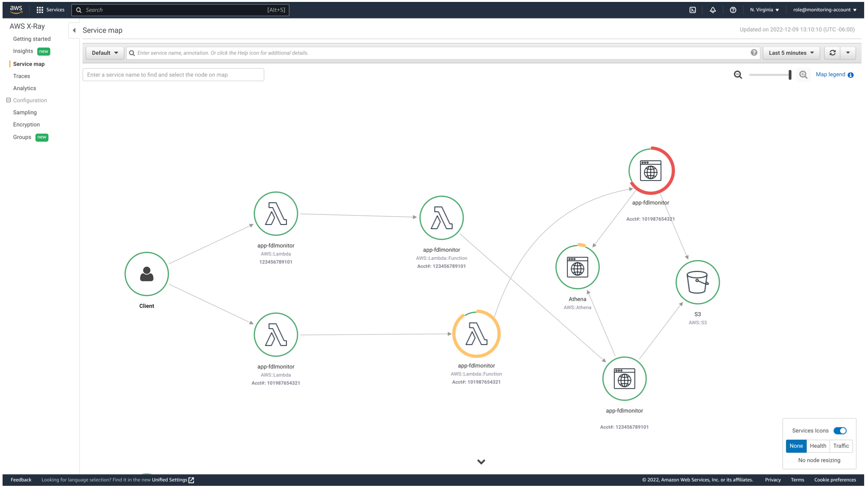Image resolution: width=868 pixels, height=490 pixels.
Task: Zoom out the service map with magnifier icon
Action: 738,74
